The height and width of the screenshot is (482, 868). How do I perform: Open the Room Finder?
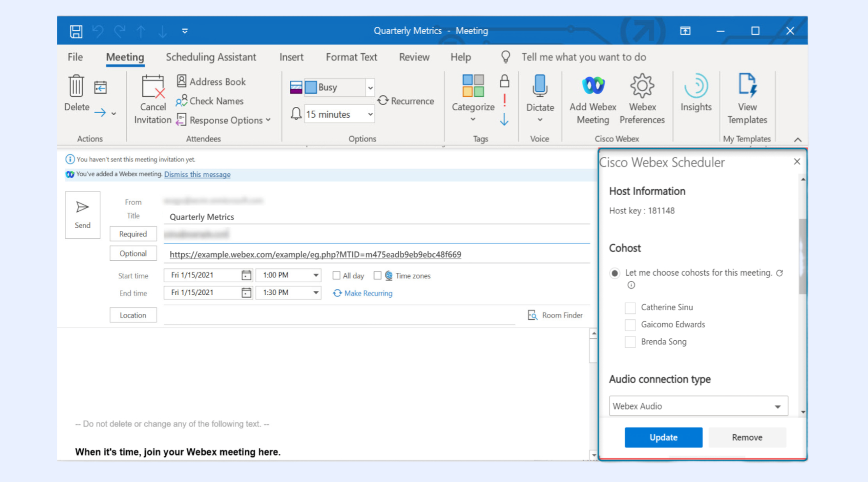tap(555, 315)
